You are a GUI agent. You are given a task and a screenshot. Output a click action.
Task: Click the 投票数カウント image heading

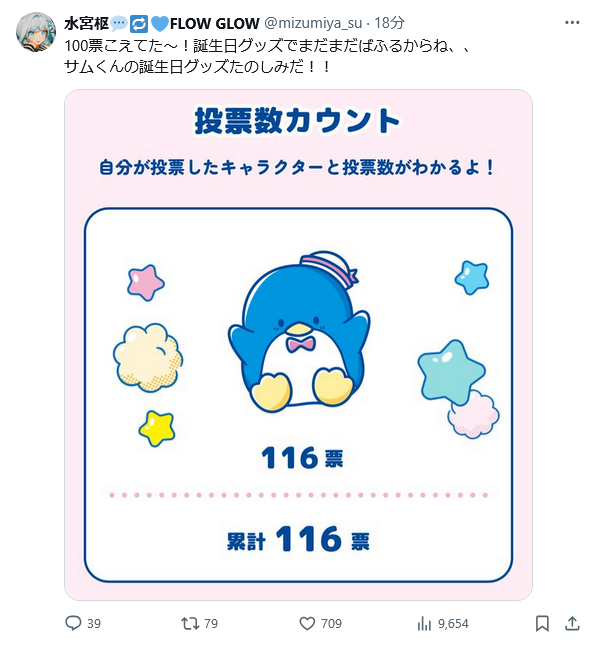297,121
